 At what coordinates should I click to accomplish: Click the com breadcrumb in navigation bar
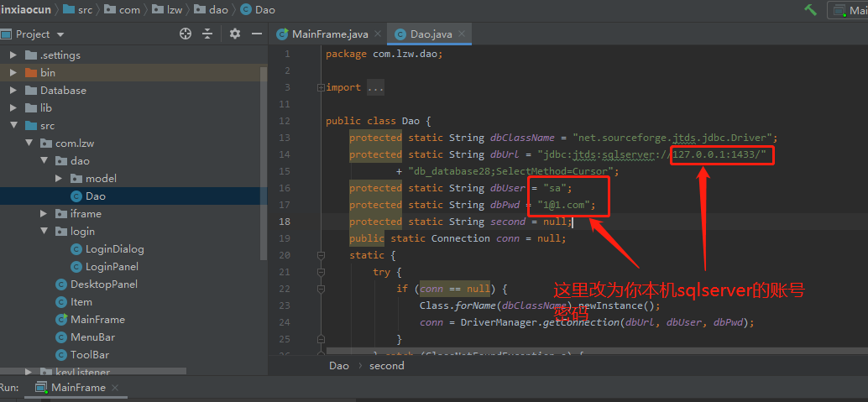pyautogui.click(x=123, y=9)
